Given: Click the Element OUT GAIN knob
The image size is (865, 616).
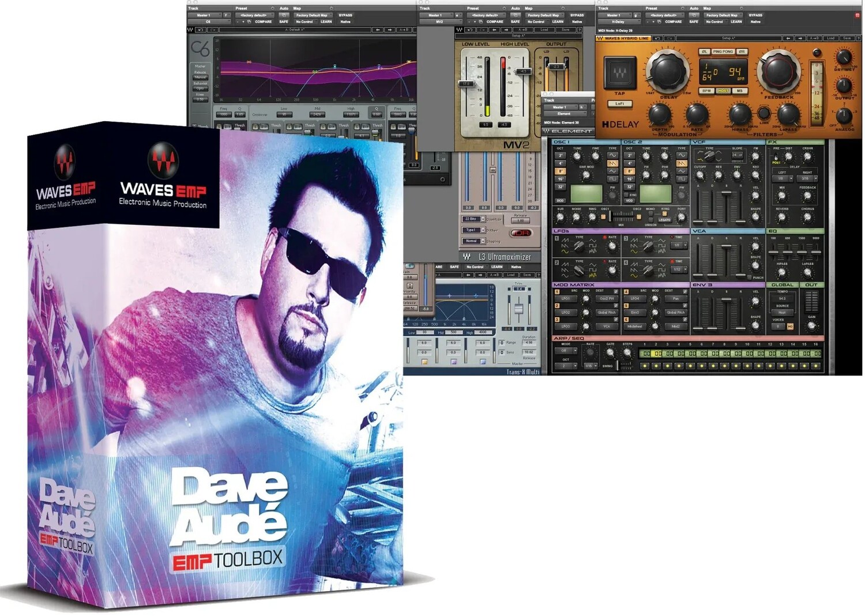Looking at the screenshot, I should [811, 326].
